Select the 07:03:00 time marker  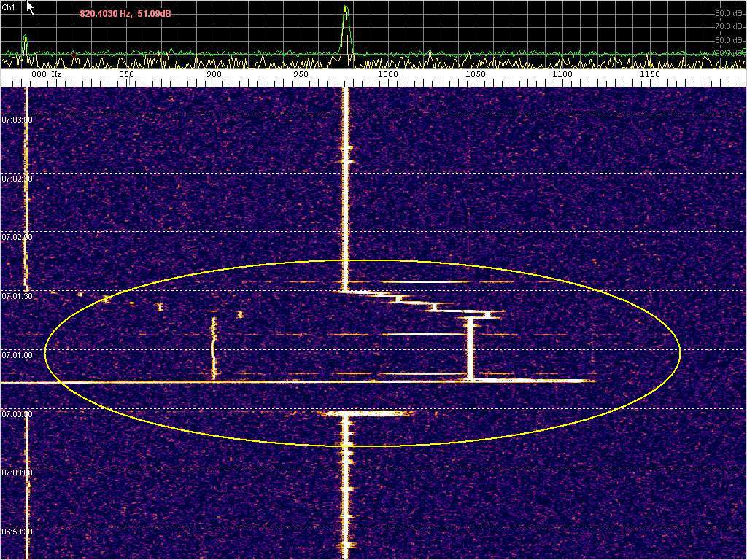pyautogui.click(x=17, y=119)
